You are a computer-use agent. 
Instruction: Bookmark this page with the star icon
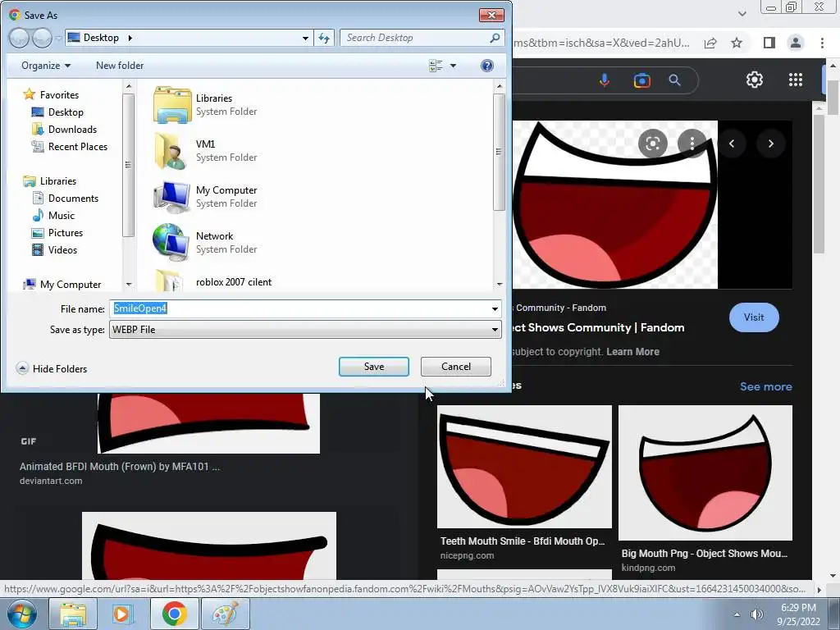(737, 43)
